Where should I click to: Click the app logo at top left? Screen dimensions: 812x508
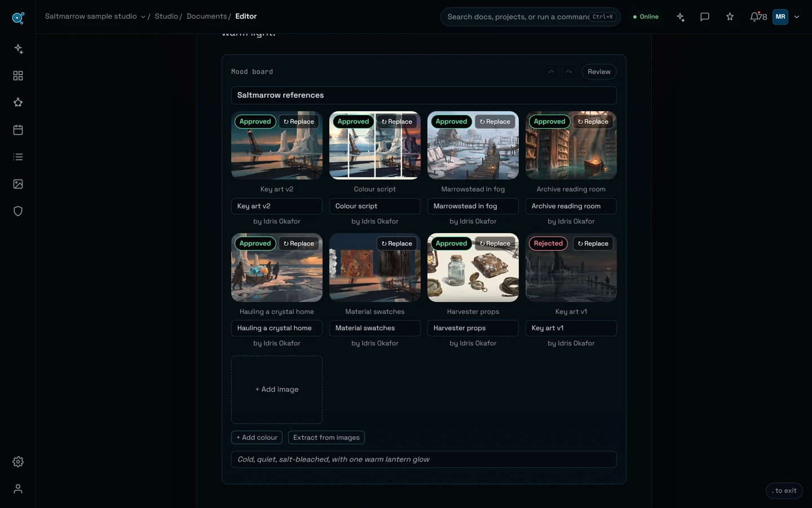tap(18, 18)
